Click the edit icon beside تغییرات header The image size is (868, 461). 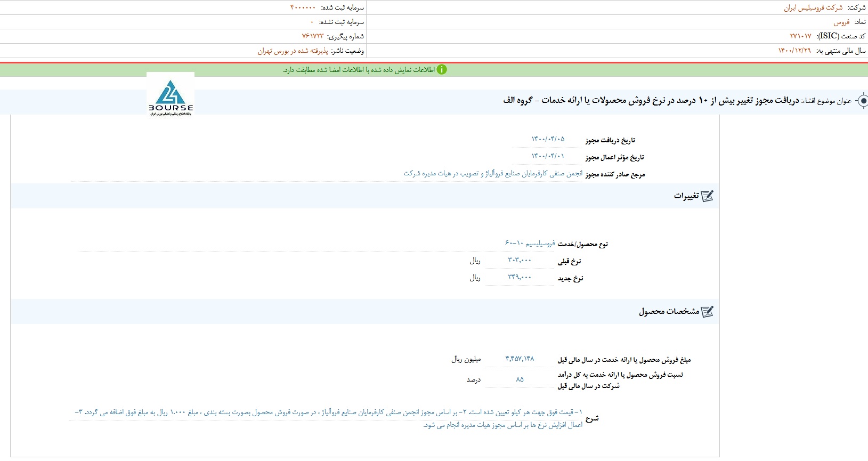click(x=707, y=196)
